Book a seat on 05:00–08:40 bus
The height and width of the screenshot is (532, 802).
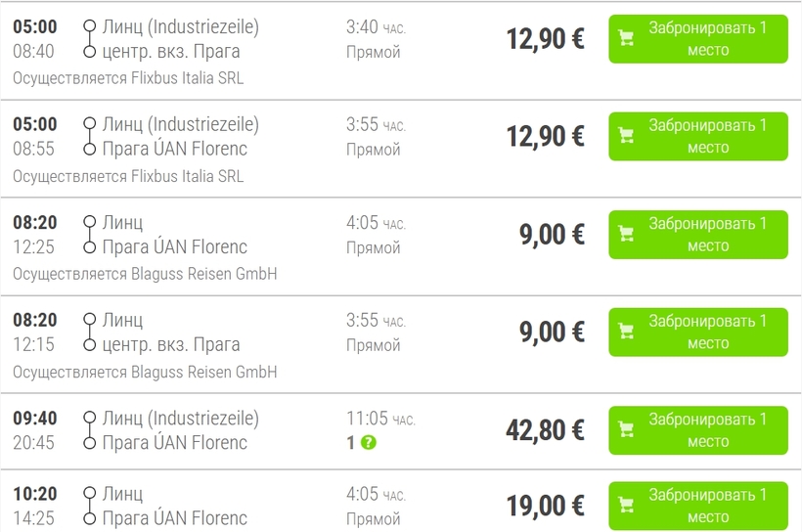698,39
